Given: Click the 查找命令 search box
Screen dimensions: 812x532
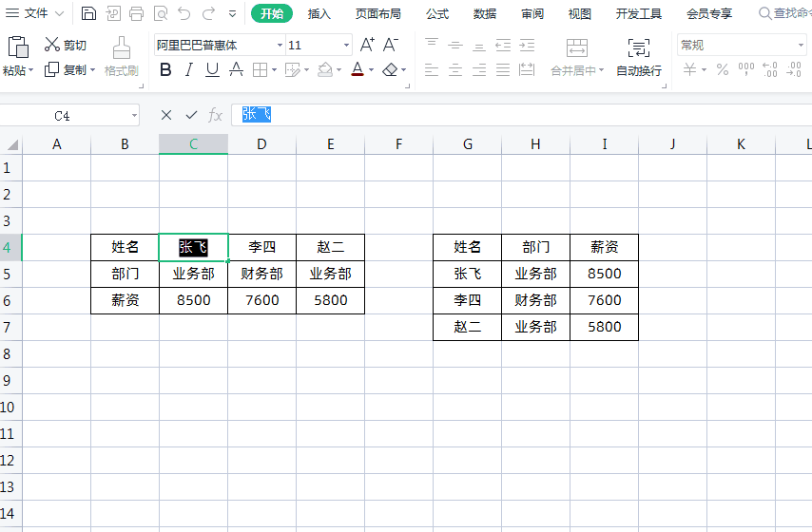Looking at the screenshot, I should tap(785, 13).
